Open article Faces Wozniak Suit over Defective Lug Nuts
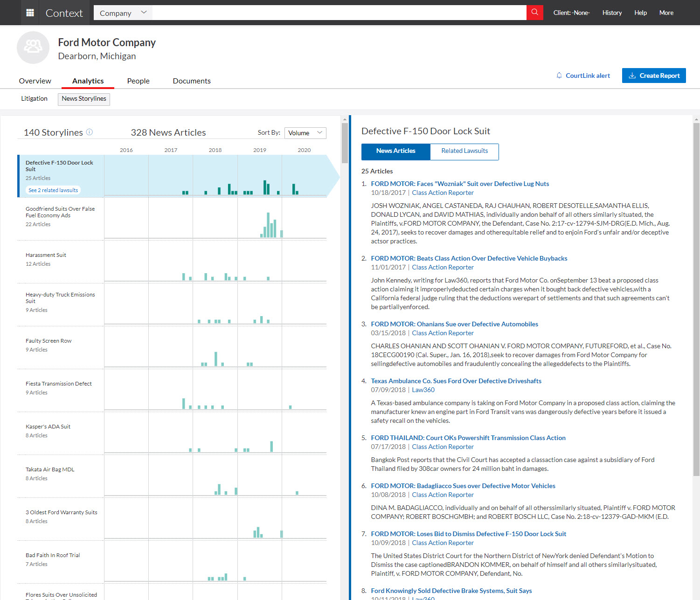 tap(460, 184)
